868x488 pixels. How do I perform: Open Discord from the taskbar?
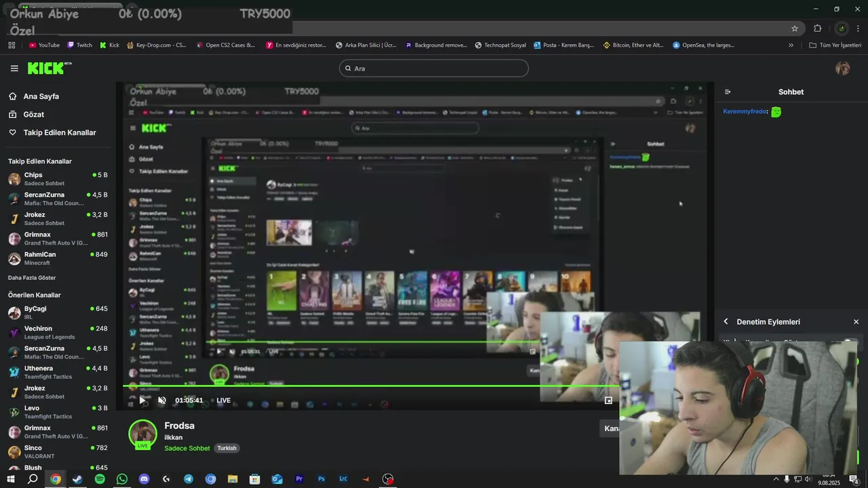pyautogui.click(x=144, y=479)
